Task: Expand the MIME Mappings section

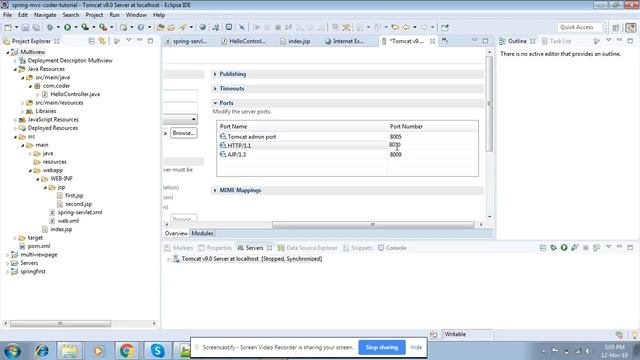Action: [x=215, y=190]
